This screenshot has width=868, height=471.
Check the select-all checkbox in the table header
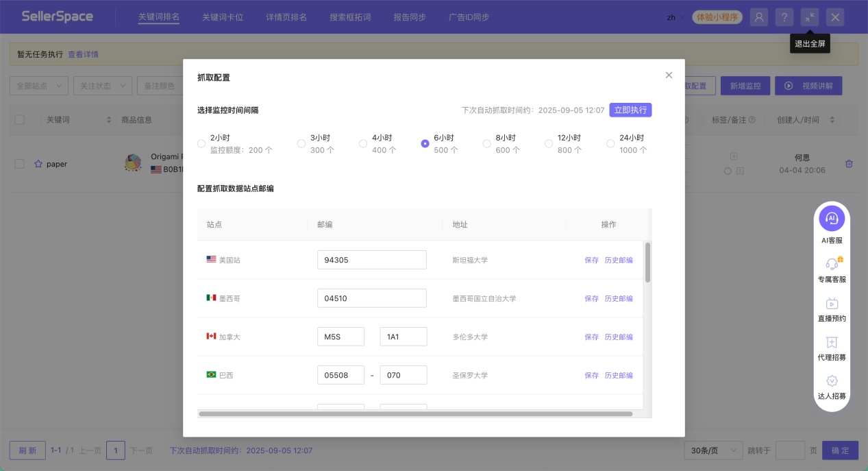click(20, 119)
